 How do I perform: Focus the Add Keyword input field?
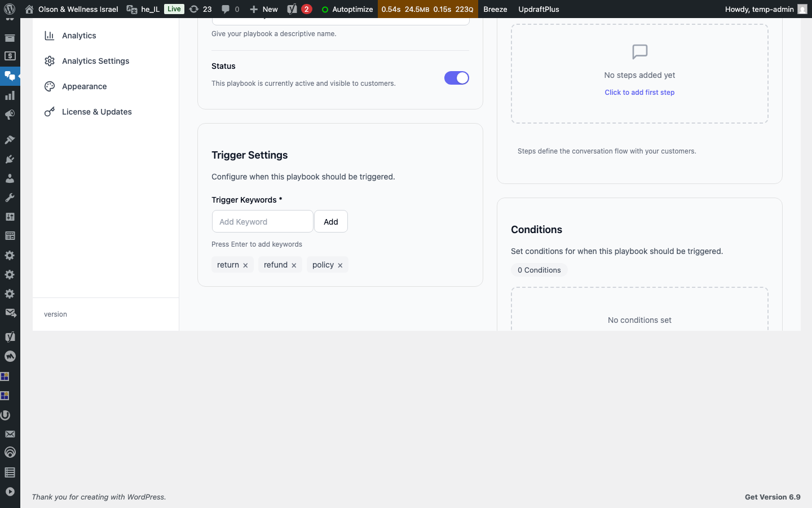coord(262,222)
